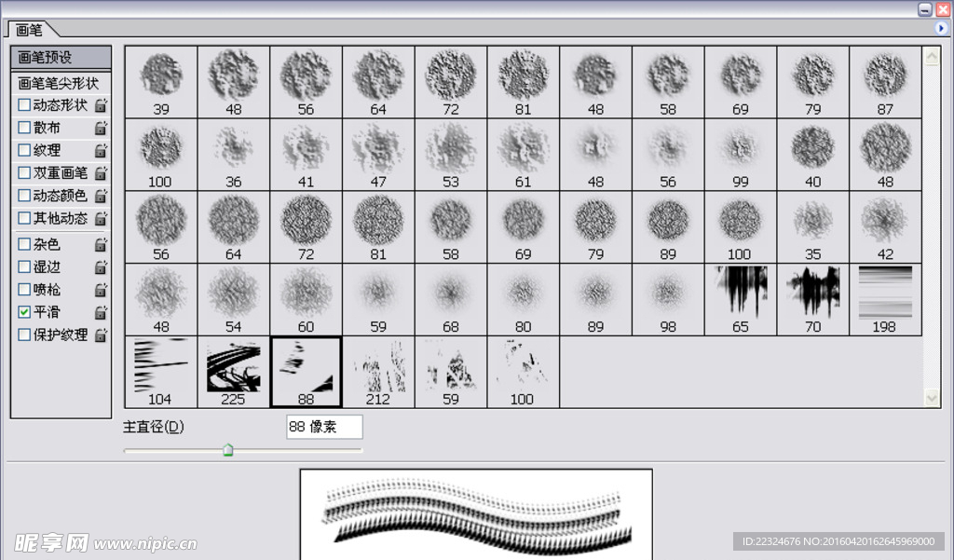Click lock icon next to 保护纹理
The height and width of the screenshot is (560, 954).
coord(101,335)
